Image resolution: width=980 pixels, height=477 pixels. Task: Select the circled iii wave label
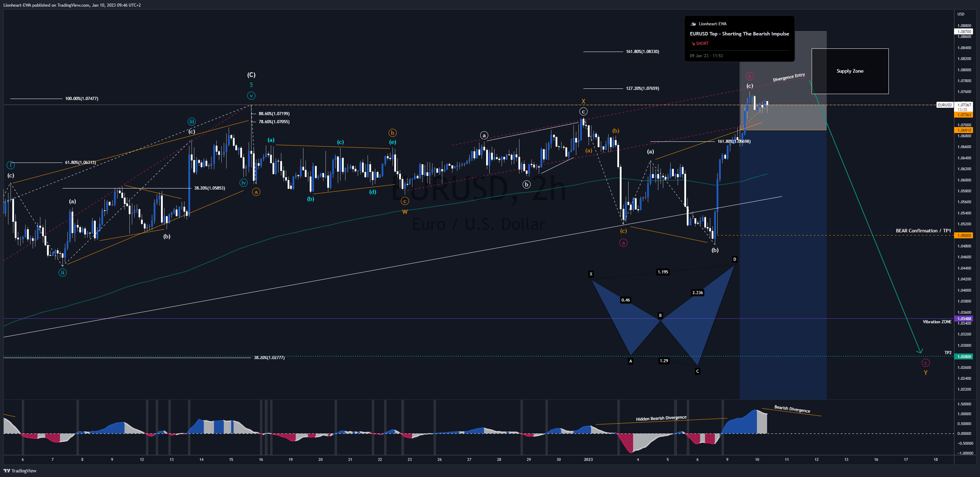click(x=192, y=122)
